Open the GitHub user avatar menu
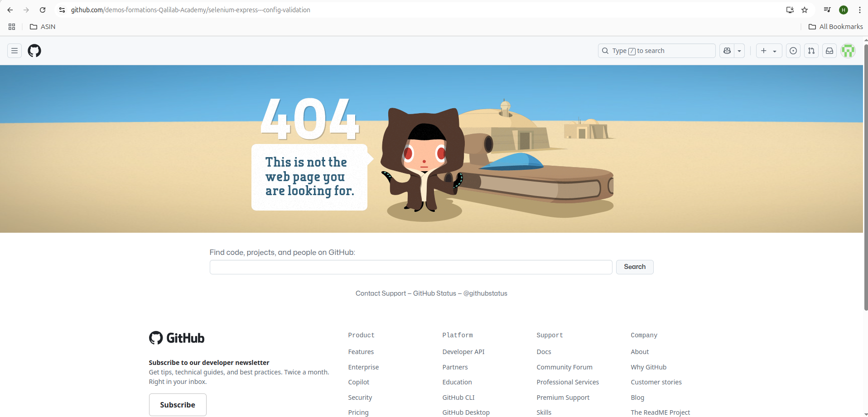This screenshot has height=417, width=868. [848, 51]
